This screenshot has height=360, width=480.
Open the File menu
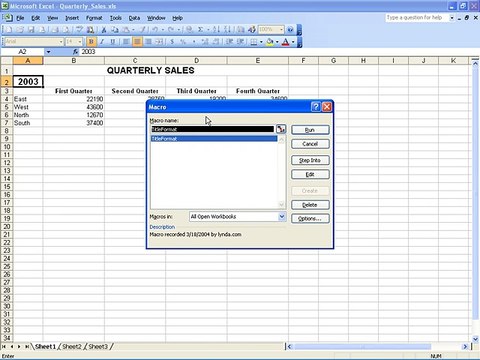20,18
